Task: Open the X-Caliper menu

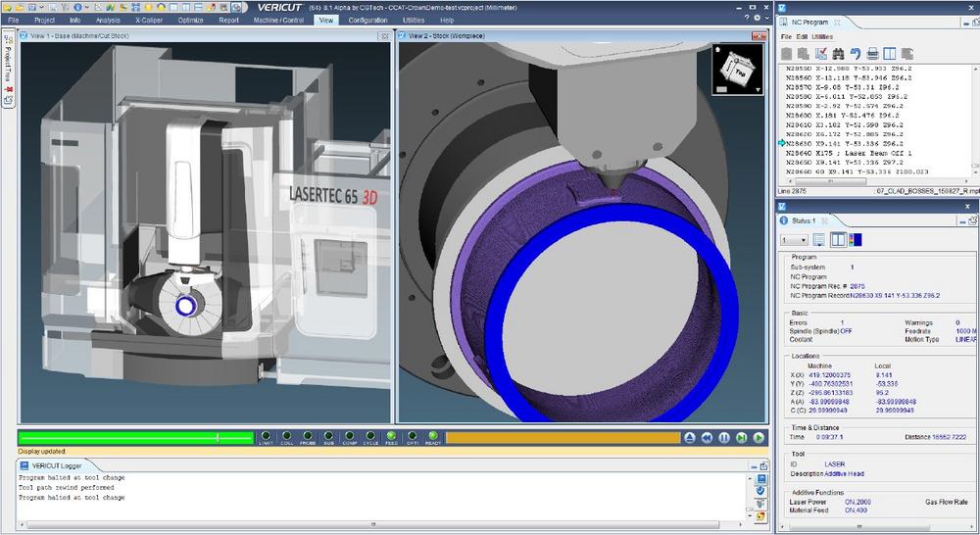Action: click(148, 20)
